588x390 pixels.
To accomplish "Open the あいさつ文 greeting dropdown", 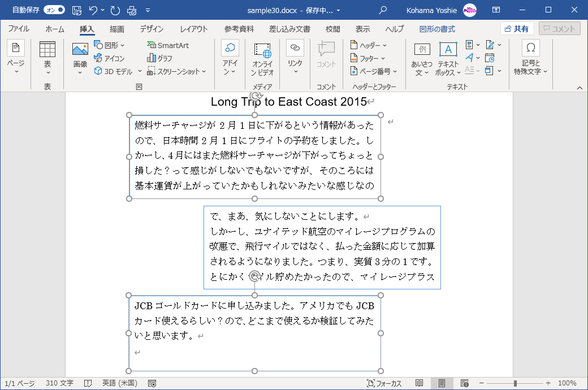I will click(422, 59).
